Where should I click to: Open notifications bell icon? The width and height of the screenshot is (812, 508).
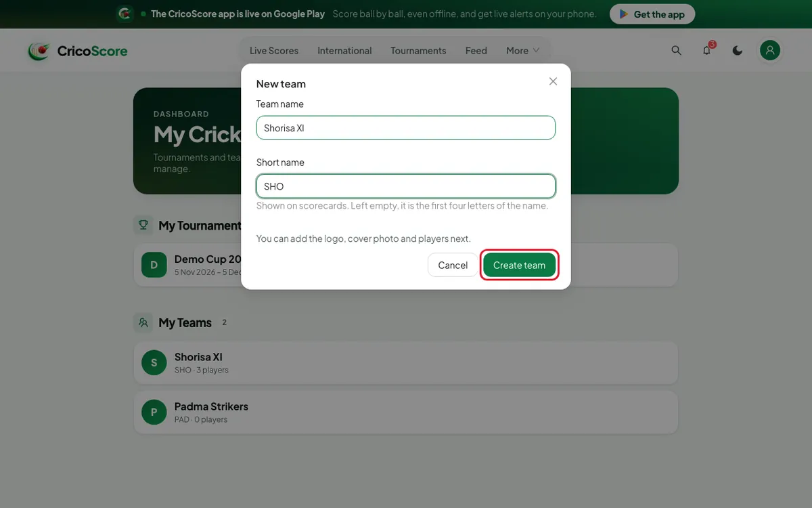pyautogui.click(x=707, y=50)
